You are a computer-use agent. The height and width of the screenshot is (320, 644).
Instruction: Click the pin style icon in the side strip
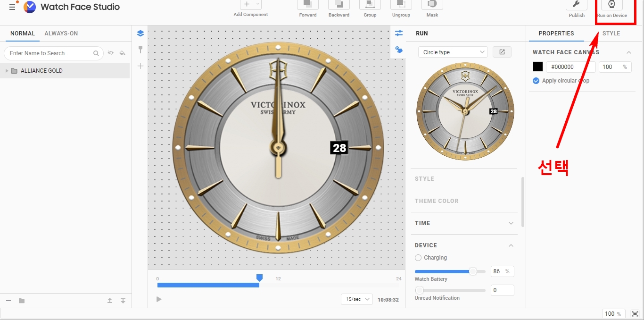tap(140, 49)
